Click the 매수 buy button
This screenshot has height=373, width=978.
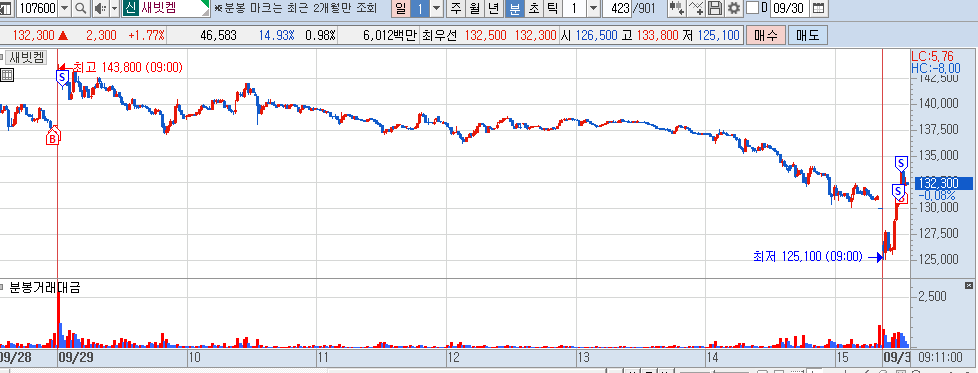pyautogui.click(x=765, y=35)
